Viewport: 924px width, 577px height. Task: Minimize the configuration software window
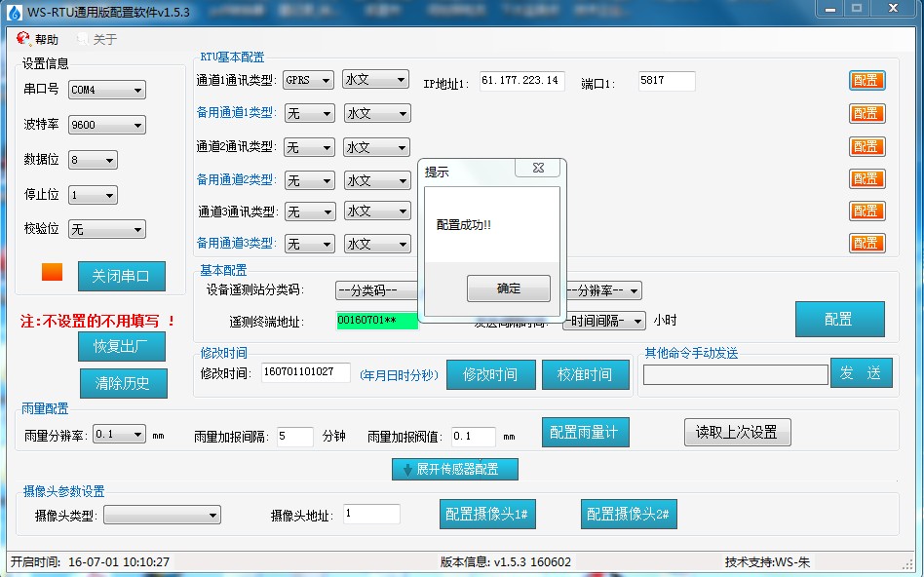(x=830, y=9)
